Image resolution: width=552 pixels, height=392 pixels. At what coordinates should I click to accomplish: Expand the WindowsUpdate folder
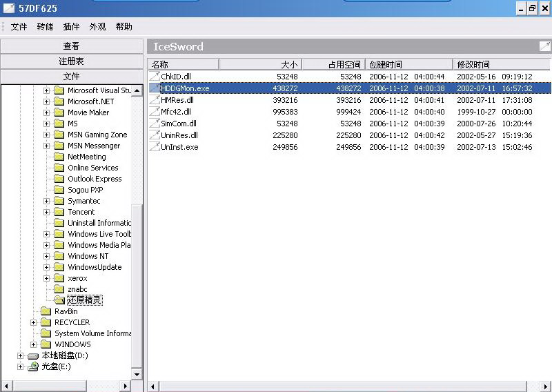46,267
